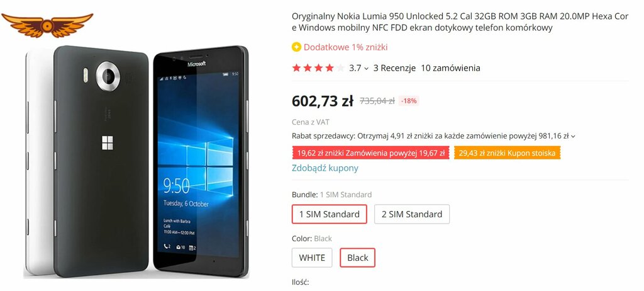
Task: Click the yellow coin discount icon
Action: (x=297, y=47)
